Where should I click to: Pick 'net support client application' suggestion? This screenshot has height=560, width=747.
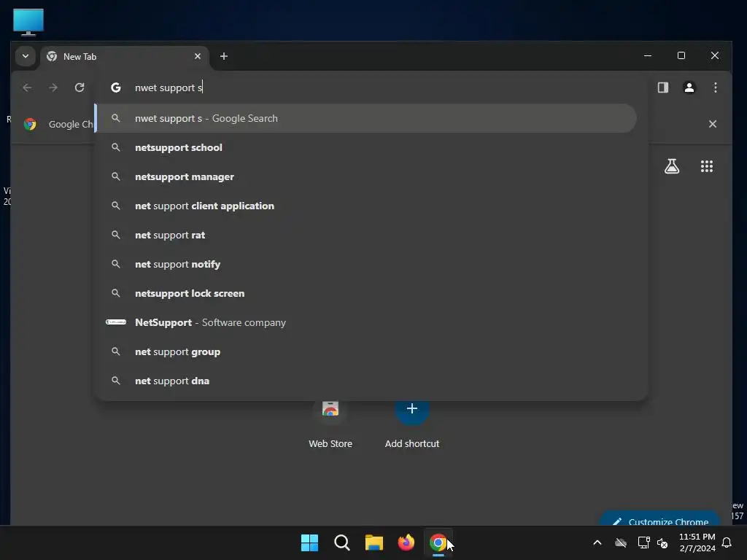365,206
